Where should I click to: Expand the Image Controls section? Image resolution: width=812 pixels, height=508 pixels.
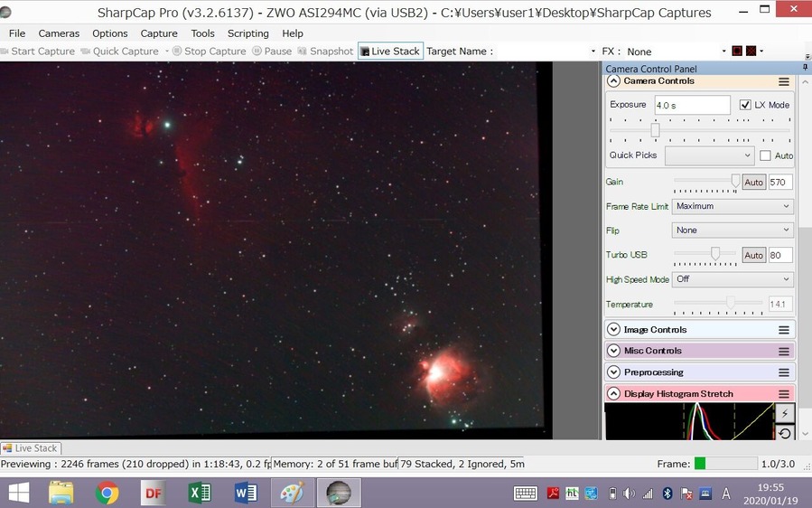click(x=613, y=330)
